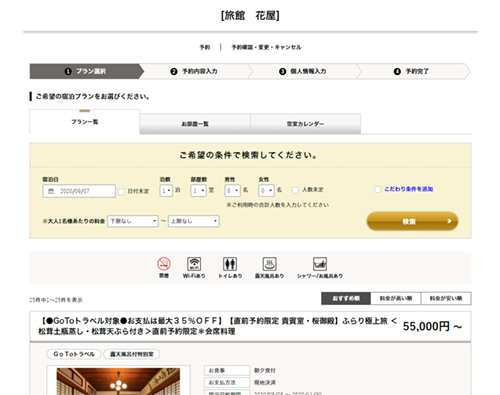This screenshot has width=500, height=395.
Task: Expand the 下限なし price dropdown
Action: 133,221
